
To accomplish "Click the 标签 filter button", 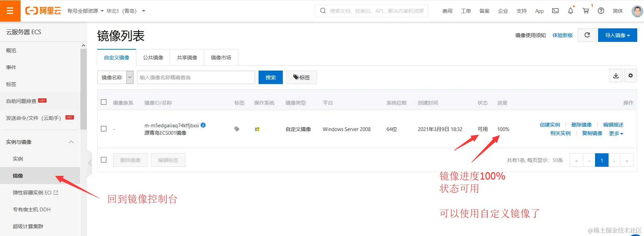I will [x=301, y=77].
